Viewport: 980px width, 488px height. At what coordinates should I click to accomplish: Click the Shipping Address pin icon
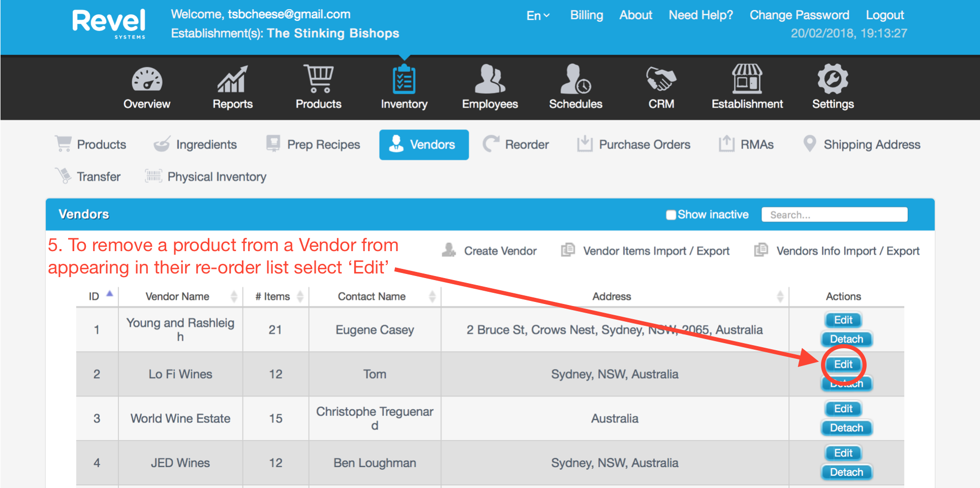click(x=810, y=144)
